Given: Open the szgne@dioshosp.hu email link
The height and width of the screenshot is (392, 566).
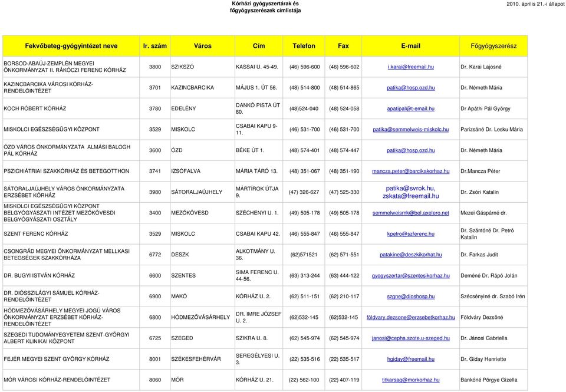Looking at the screenshot, I should tap(411, 297).
